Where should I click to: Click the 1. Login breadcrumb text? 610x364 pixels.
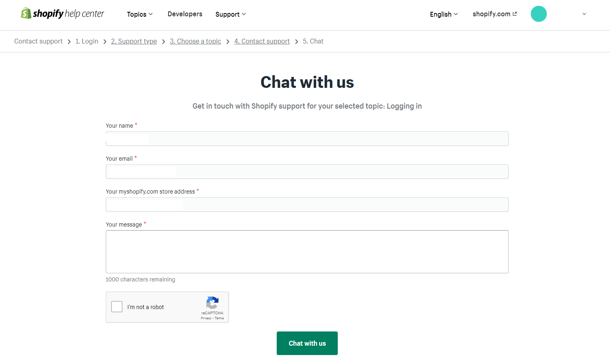pyautogui.click(x=87, y=41)
